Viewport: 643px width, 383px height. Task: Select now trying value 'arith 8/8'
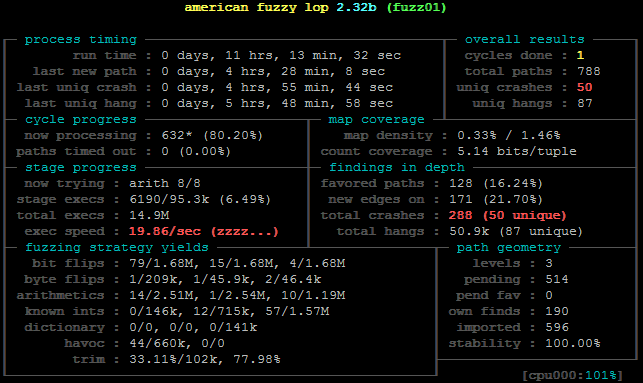point(165,183)
